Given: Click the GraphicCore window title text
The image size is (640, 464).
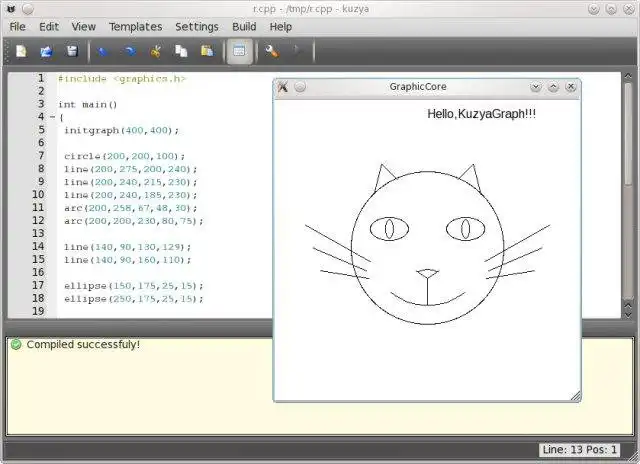Looking at the screenshot, I should 418,87.
